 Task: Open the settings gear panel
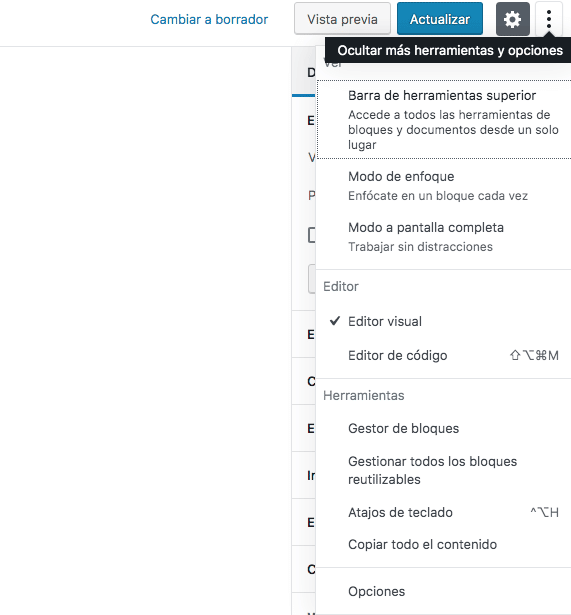pyautogui.click(x=513, y=19)
